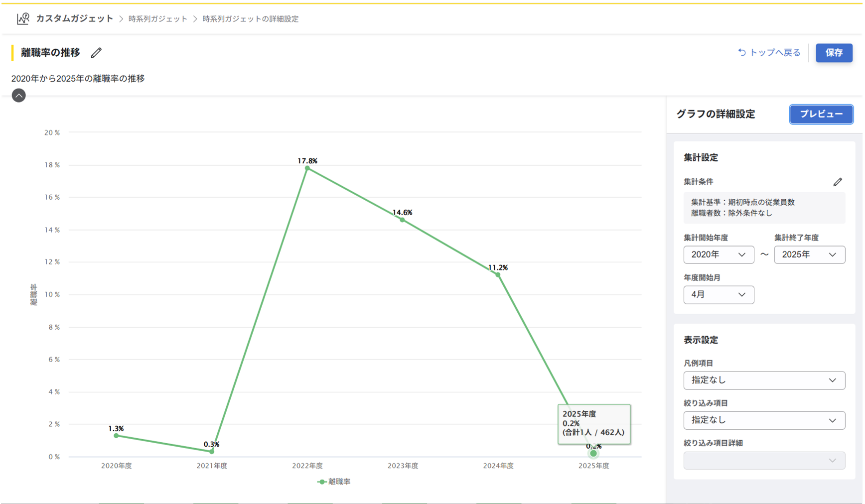865x504 pixels.
Task: Click the 2022年度 data point at 17.8%
Action: (x=307, y=168)
